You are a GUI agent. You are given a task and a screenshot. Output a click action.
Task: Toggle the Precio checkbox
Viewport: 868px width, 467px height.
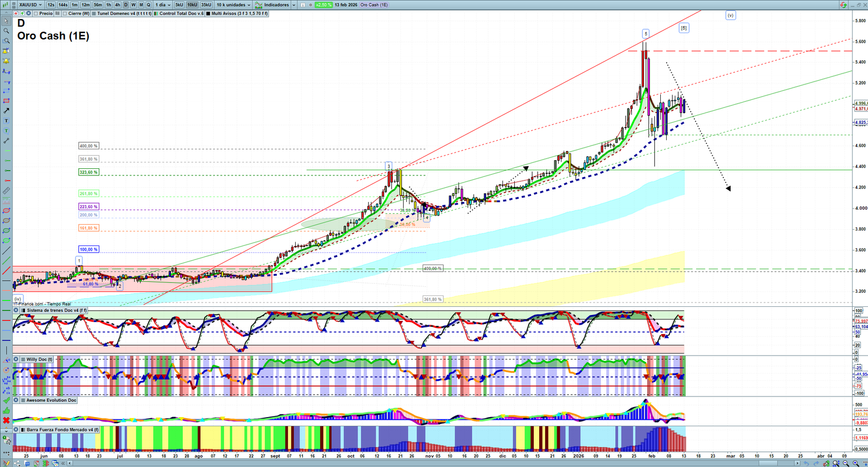tap(35, 14)
